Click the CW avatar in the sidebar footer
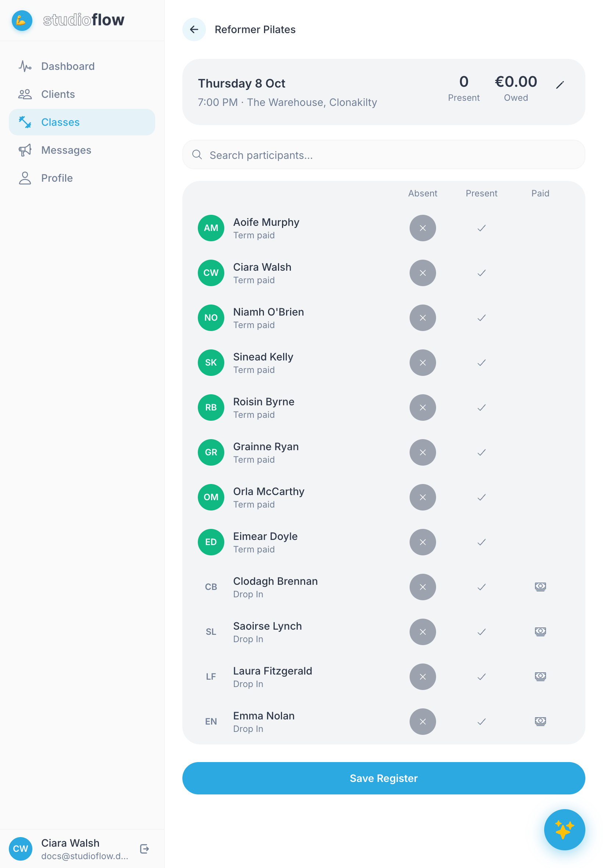603x868 pixels. 20,849
